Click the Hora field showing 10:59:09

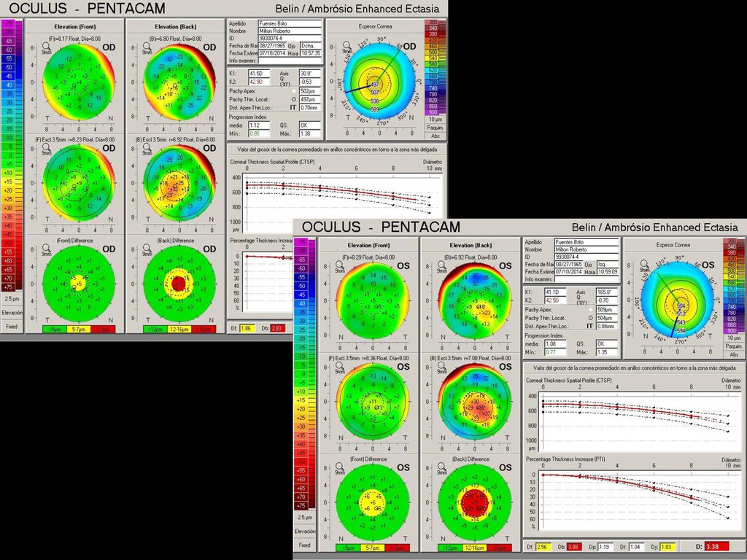tap(608, 272)
